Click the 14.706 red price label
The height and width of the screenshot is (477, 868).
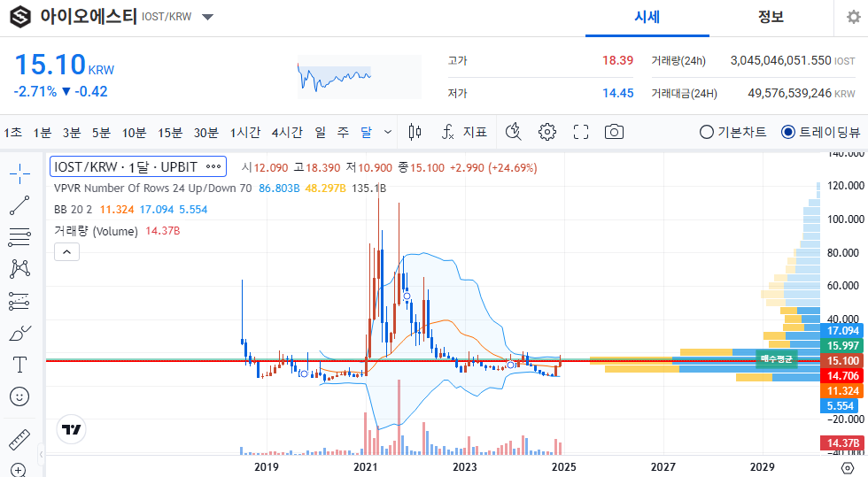pos(842,376)
